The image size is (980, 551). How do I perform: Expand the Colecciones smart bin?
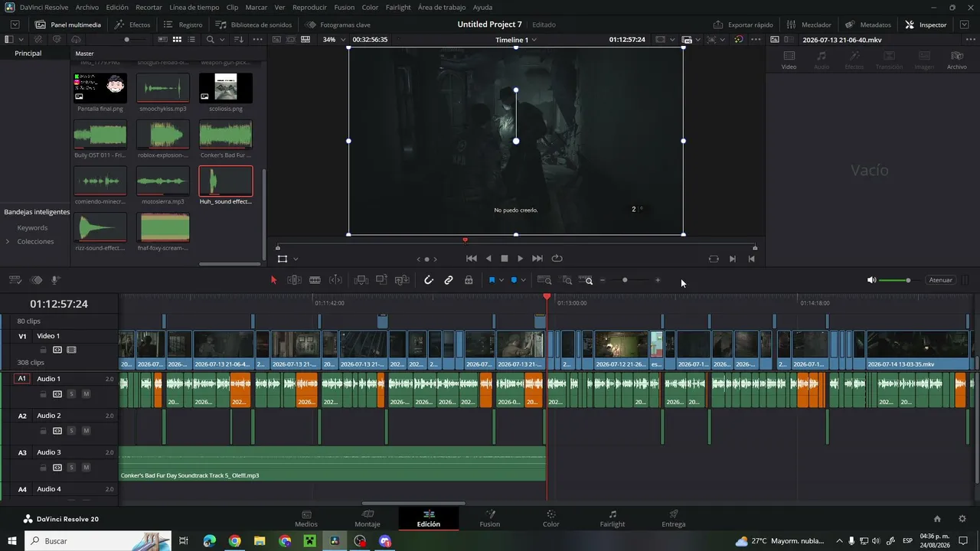point(8,242)
